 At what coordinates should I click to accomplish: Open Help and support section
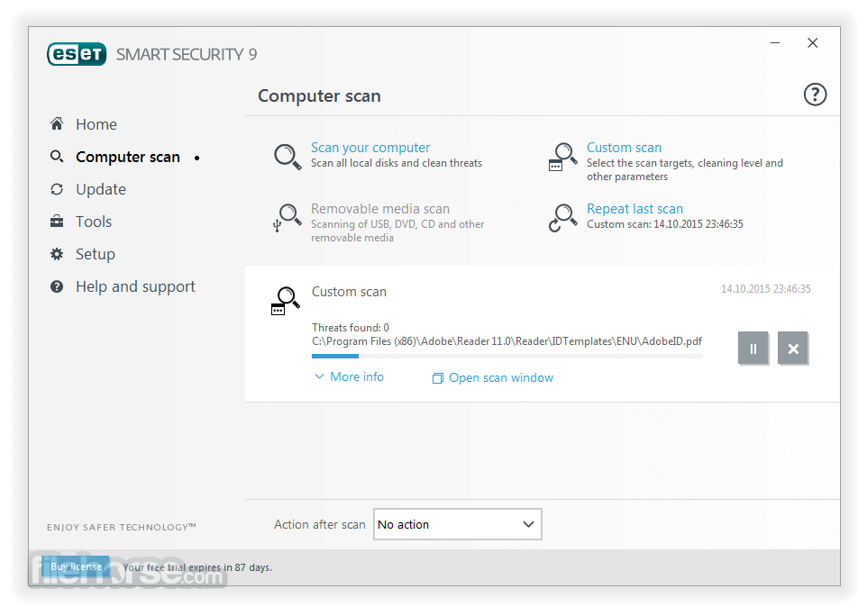coord(135,286)
